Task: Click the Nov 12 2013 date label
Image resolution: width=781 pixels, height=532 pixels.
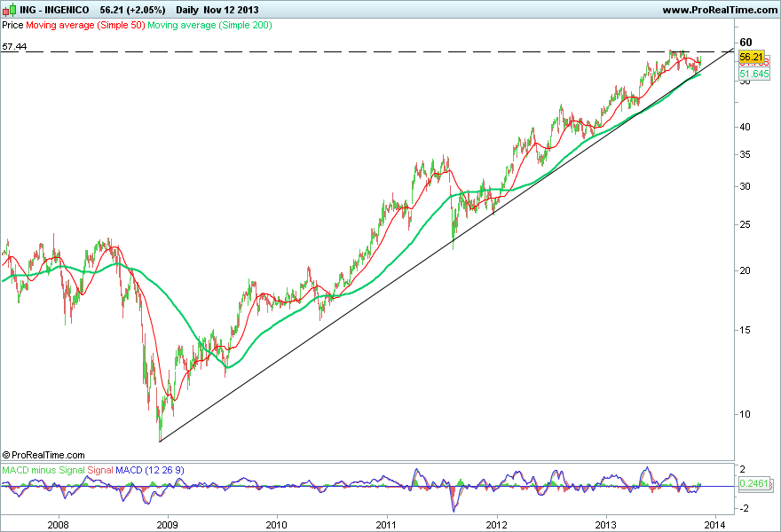Action: click(x=231, y=10)
